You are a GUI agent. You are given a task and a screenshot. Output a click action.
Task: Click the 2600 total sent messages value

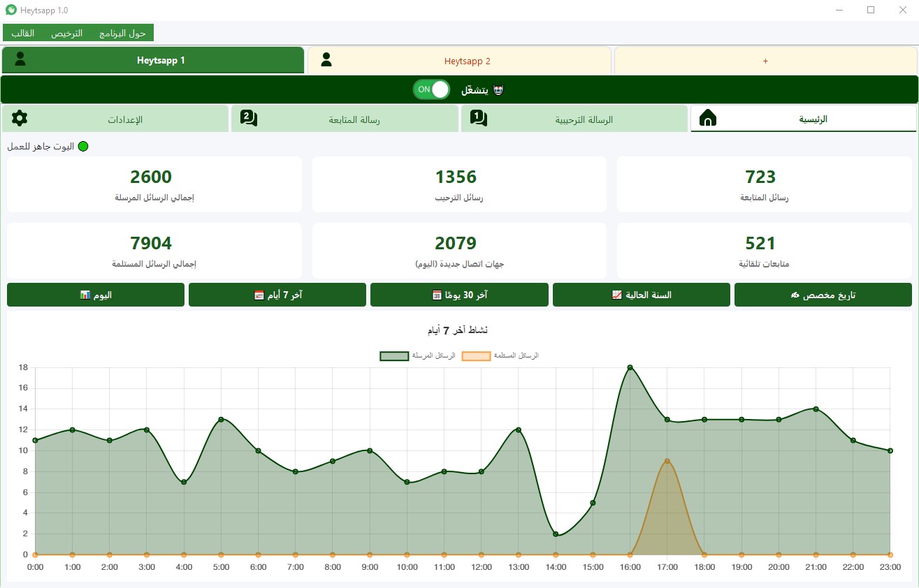151,177
